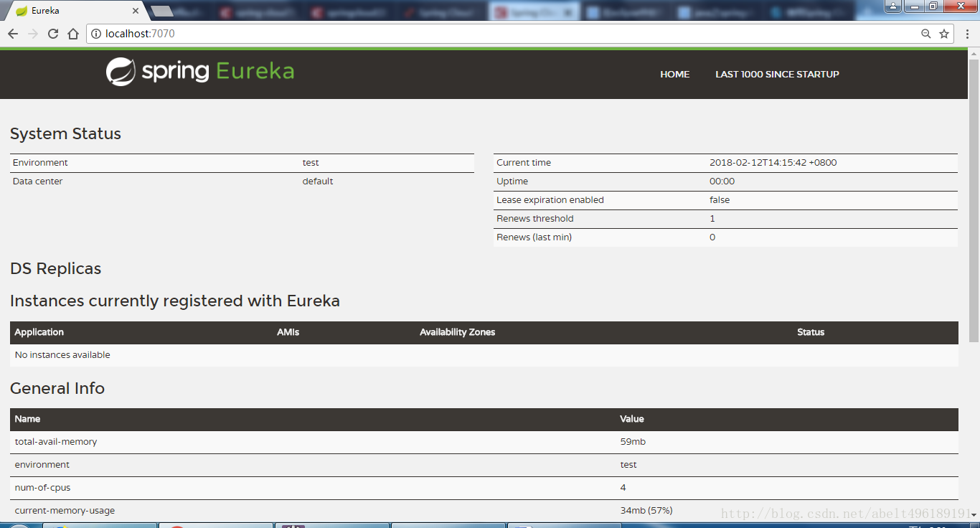Select the Environment row label
980x528 pixels.
pyautogui.click(x=40, y=163)
